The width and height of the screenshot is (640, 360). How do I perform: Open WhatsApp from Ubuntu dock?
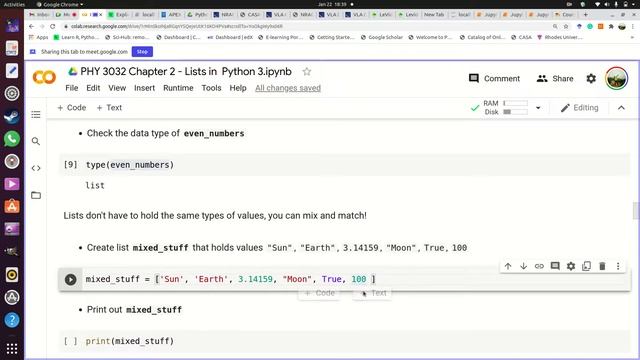[x=12, y=139]
